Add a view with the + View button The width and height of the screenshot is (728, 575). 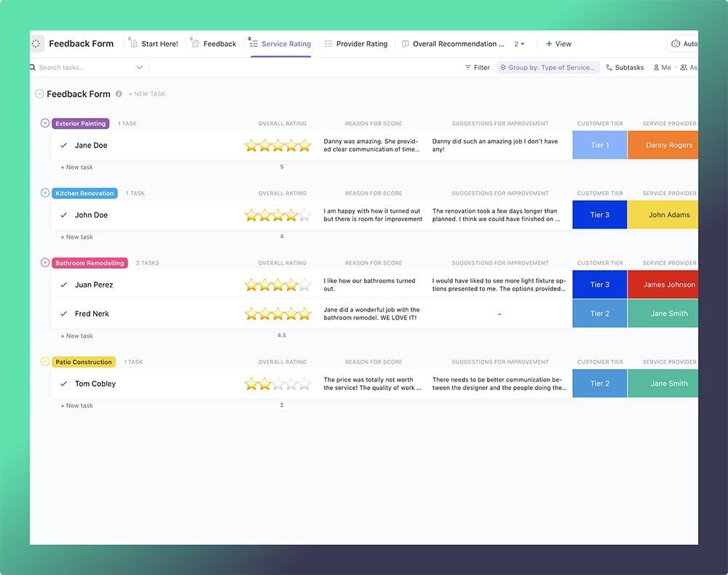click(x=559, y=43)
